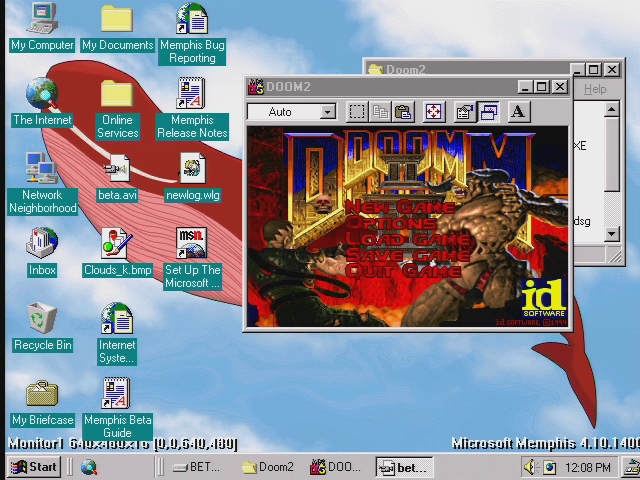Image resolution: width=640 pixels, height=480 pixels.
Task: Click the Copy icon in DOOM2 toolbar
Action: tap(380, 112)
